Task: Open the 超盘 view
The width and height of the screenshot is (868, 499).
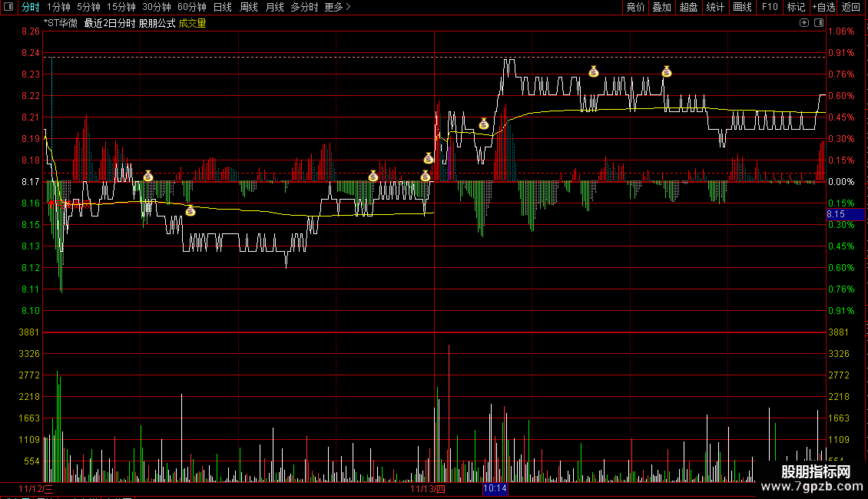Action: coord(689,7)
